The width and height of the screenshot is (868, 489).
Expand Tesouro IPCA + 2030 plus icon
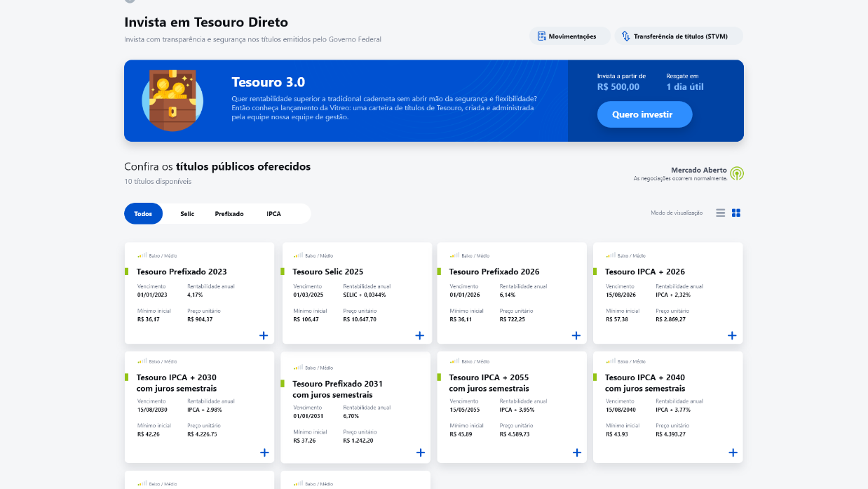(x=264, y=453)
